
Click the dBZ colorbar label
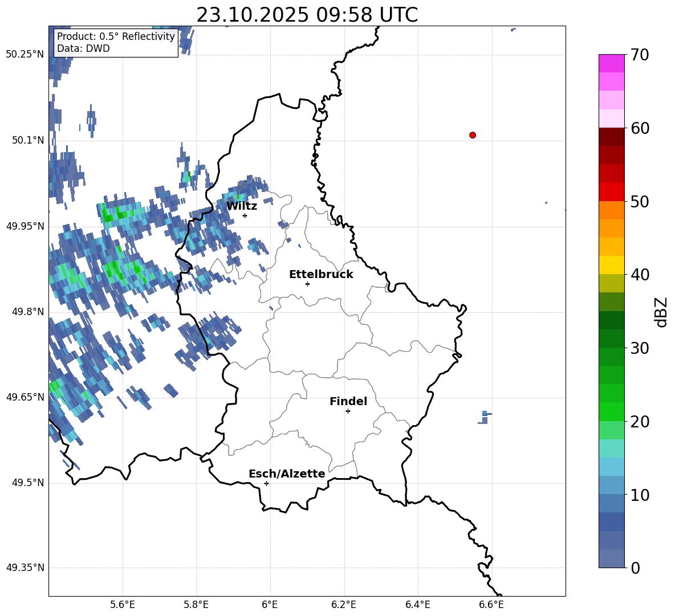(662, 312)
